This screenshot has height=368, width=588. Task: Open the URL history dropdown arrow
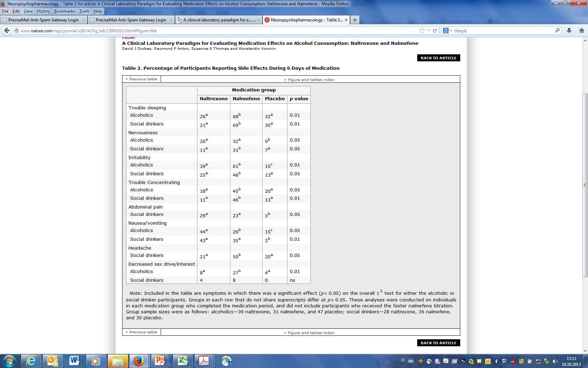[429, 30]
